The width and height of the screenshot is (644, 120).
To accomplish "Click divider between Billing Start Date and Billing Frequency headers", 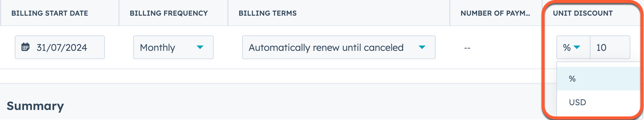I will pyautogui.click(x=119, y=13).
